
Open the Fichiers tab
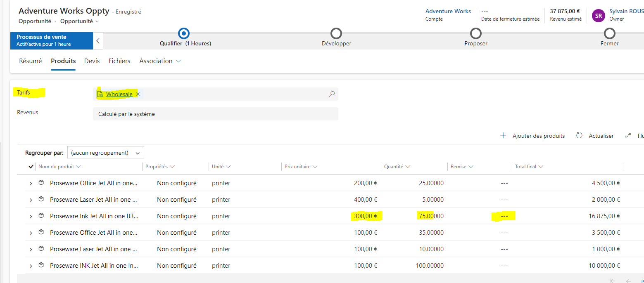tap(119, 61)
